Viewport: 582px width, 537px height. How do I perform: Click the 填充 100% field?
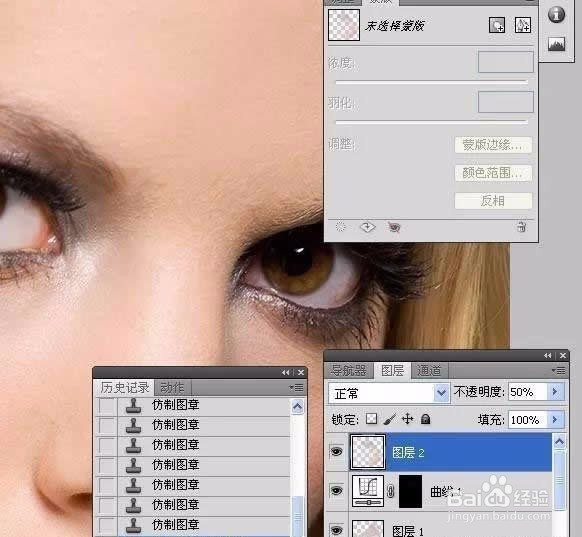[527, 420]
